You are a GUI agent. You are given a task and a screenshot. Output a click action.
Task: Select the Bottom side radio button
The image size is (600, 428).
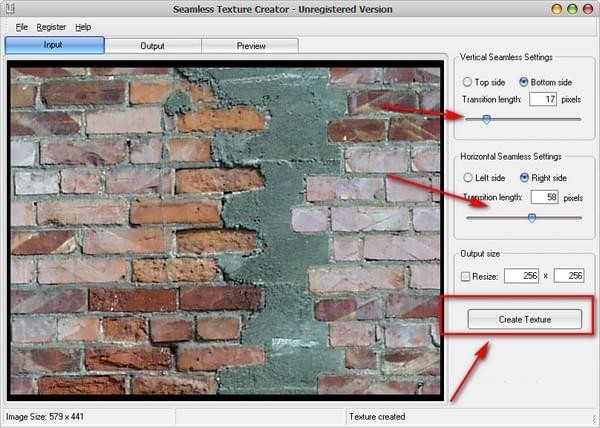524,81
